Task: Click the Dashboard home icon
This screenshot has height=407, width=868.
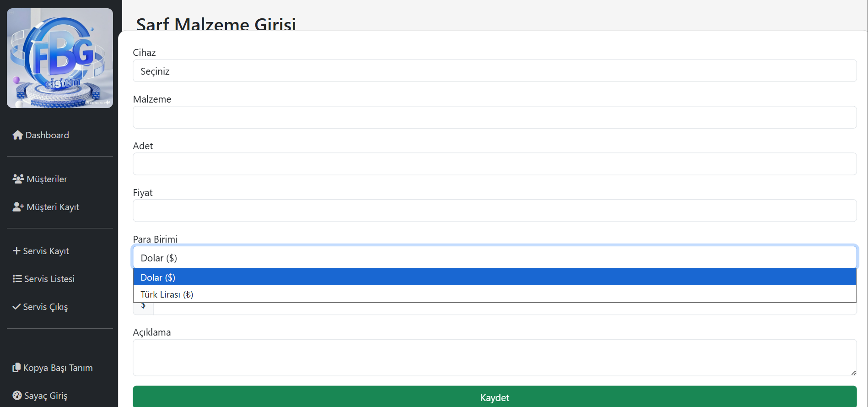Action: [17, 135]
